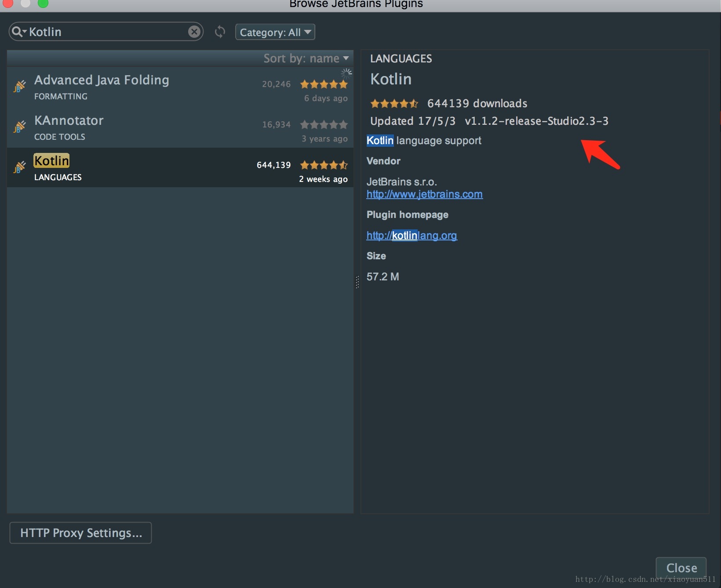Screen dimensions: 721x588
Task: Click the KAnnotator star rating
Action: (x=324, y=124)
